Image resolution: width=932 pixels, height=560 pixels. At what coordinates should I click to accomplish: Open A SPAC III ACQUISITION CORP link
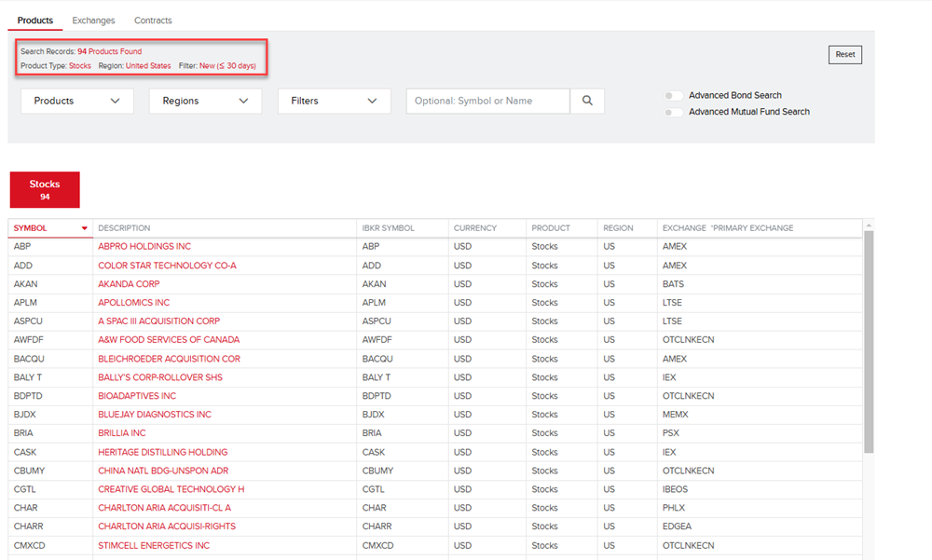pos(158,321)
